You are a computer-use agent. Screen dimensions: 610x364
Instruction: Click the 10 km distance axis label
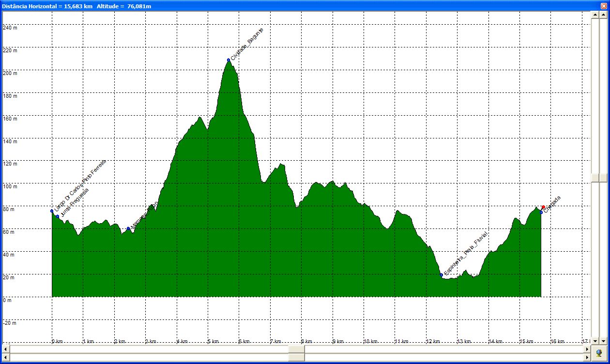coord(371,341)
